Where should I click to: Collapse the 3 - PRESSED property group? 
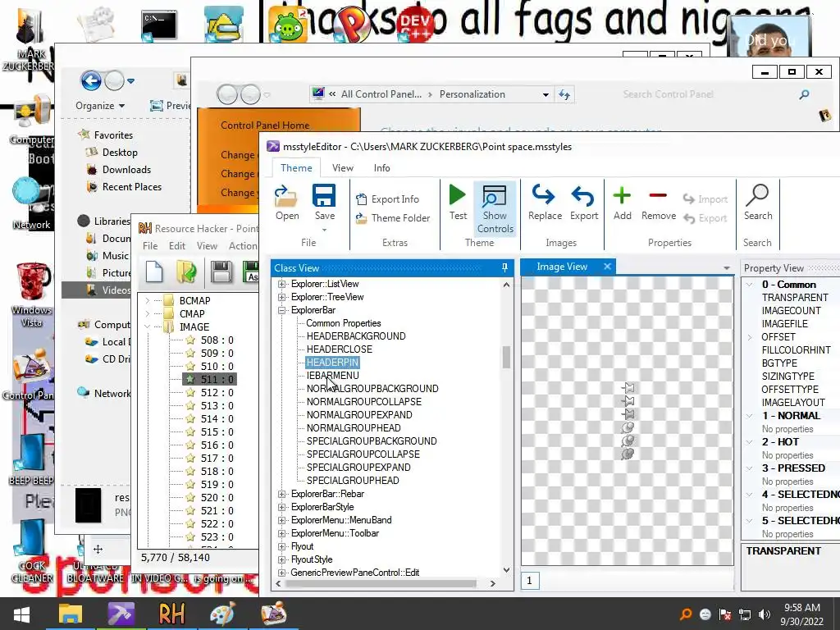750,468
